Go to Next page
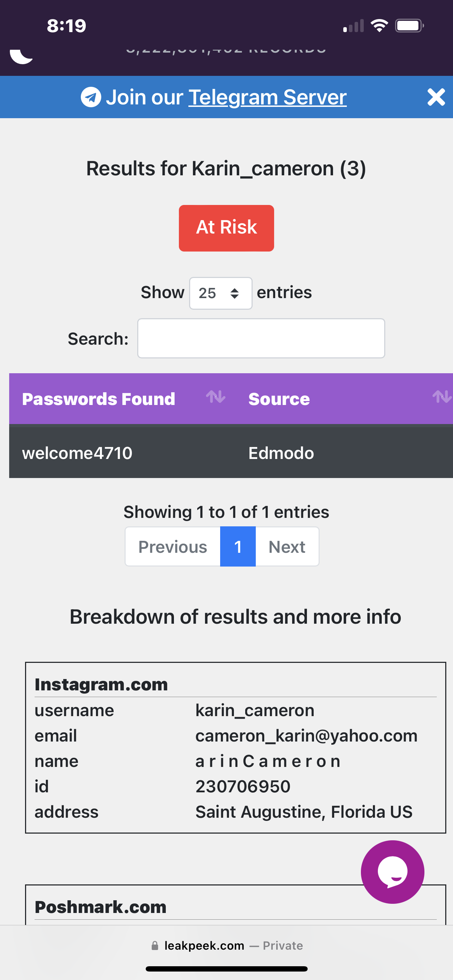Screen dimensions: 453x980 pyautogui.click(x=287, y=547)
